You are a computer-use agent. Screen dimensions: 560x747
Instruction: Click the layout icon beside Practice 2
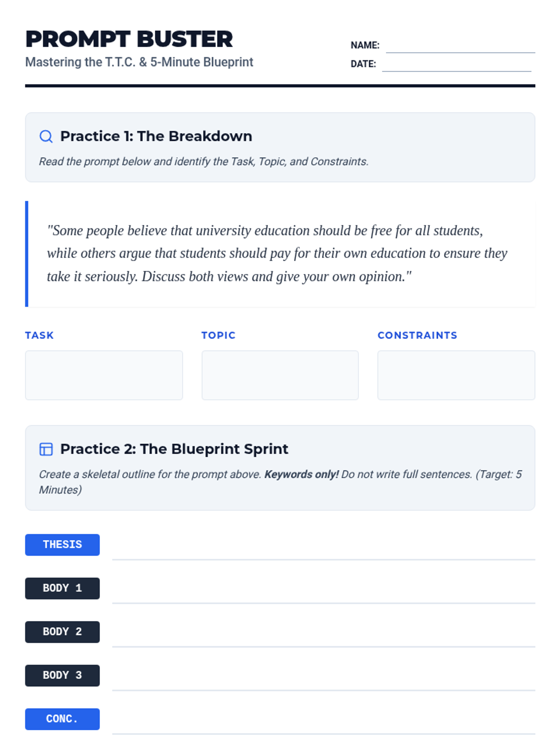(x=46, y=449)
